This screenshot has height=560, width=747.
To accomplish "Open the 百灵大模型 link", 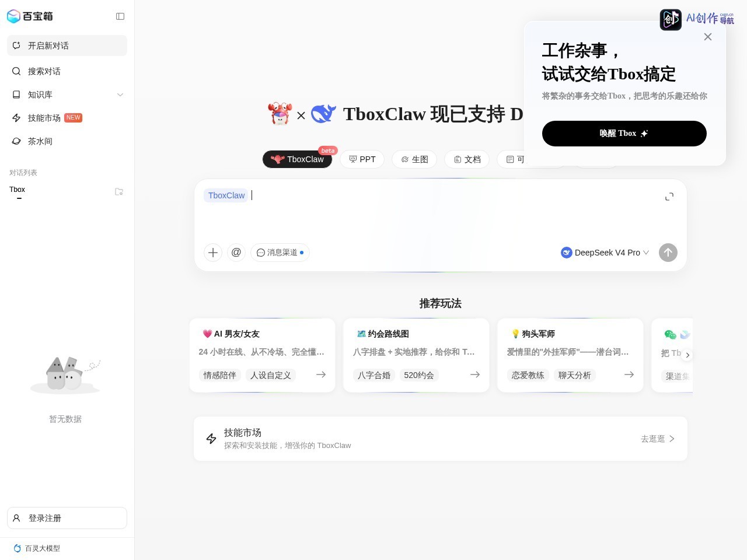I will coord(37,548).
